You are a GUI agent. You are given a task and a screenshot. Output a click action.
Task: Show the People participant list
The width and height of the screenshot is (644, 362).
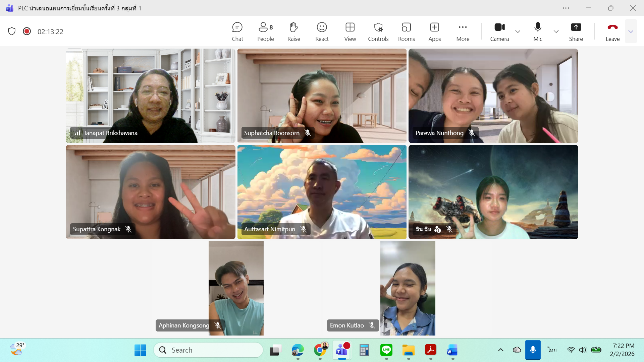tap(265, 32)
